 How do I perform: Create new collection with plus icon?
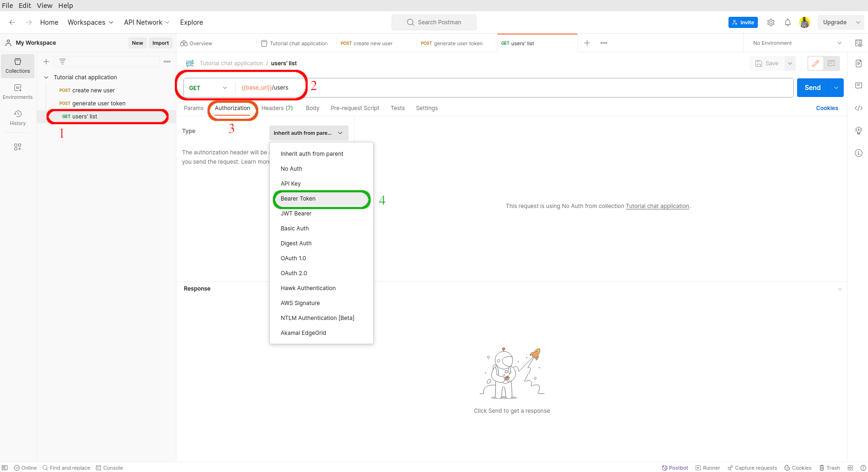pyautogui.click(x=46, y=62)
